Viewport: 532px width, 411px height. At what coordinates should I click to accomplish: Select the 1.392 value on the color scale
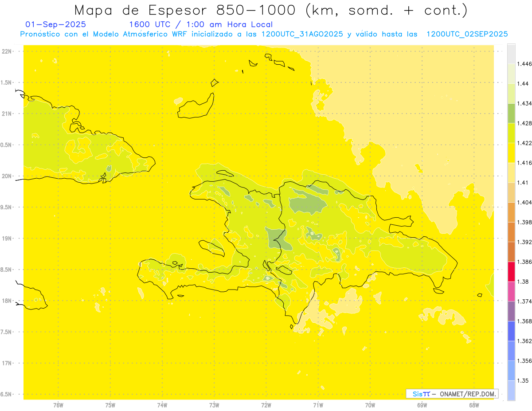pyautogui.click(x=524, y=242)
